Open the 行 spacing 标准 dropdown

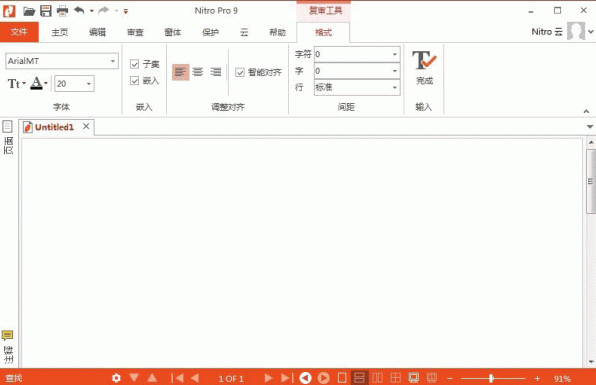click(x=395, y=87)
